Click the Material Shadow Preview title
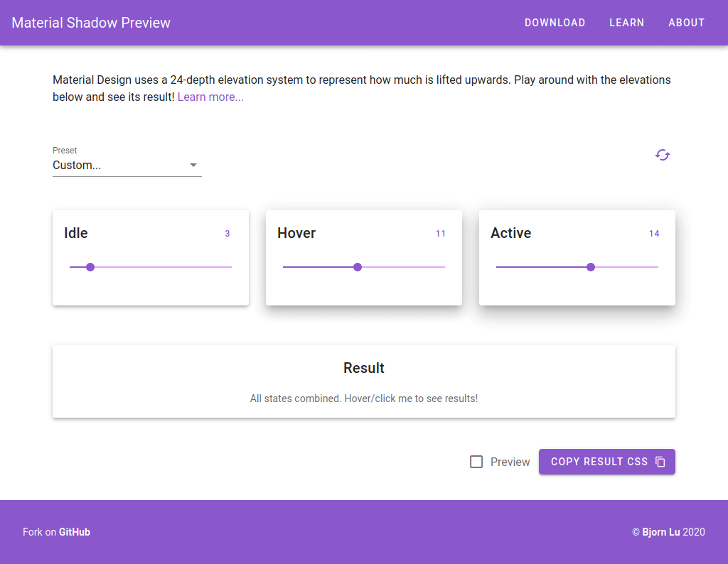728x564 pixels. [x=90, y=23]
